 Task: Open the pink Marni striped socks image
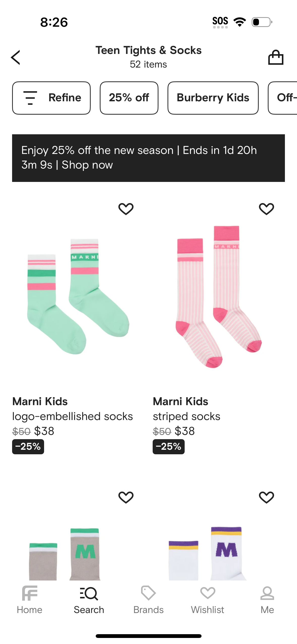coord(219,296)
